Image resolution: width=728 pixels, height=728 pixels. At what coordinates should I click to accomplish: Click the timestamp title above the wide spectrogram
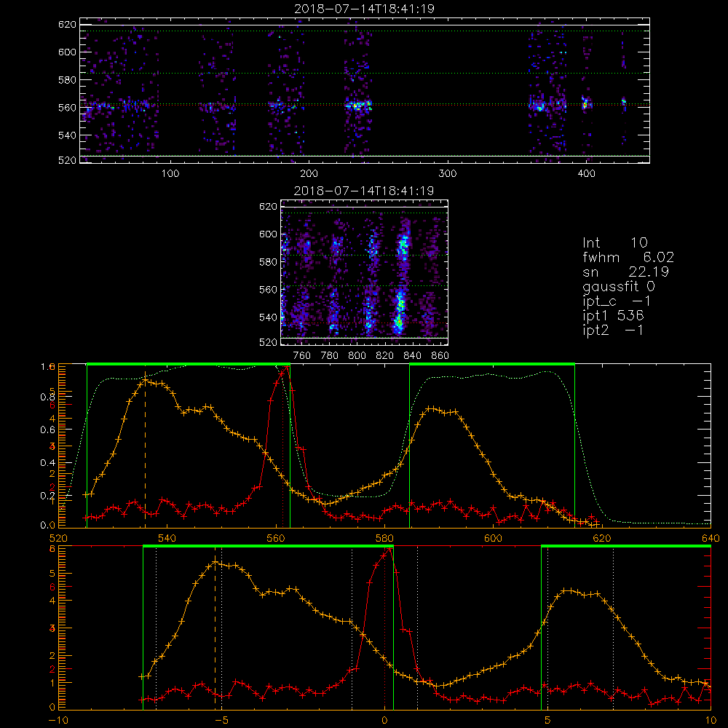click(364, 9)
